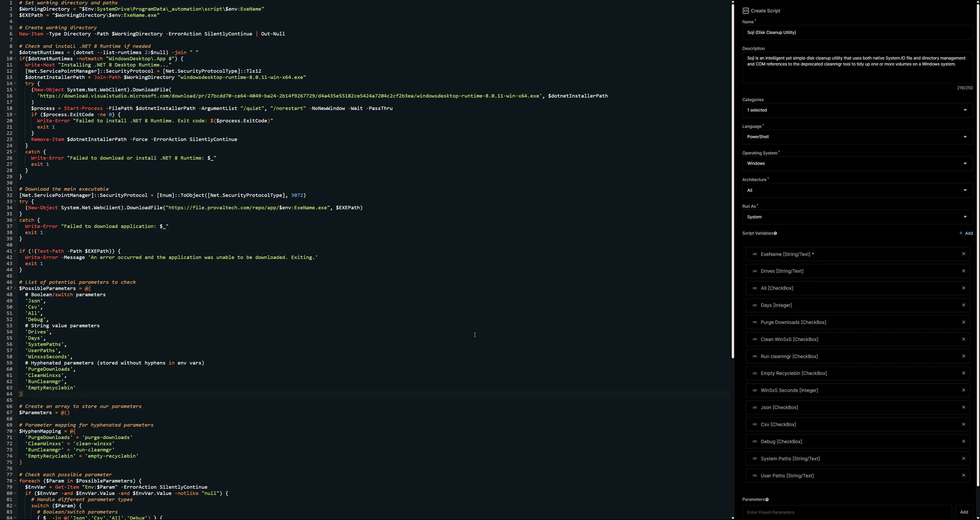Open the Run As dropdown
Viewport: 980px width, 520px height.
857,217
